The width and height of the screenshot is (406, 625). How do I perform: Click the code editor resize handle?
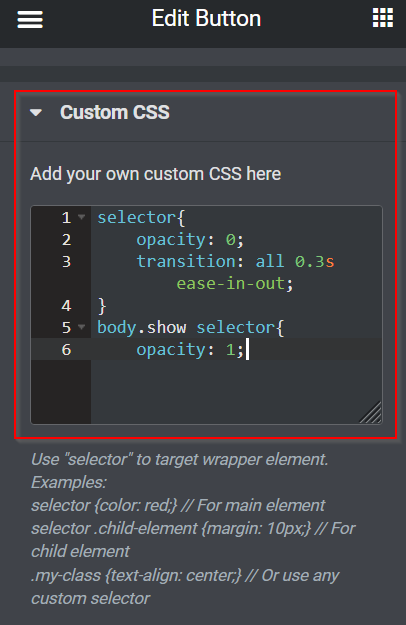pos(371,412)
